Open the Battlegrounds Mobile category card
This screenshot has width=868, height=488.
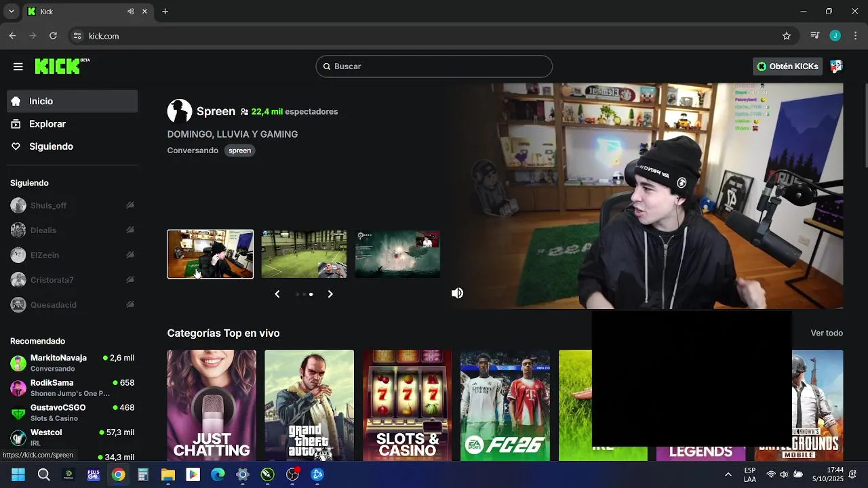click(x=817, y=405)
